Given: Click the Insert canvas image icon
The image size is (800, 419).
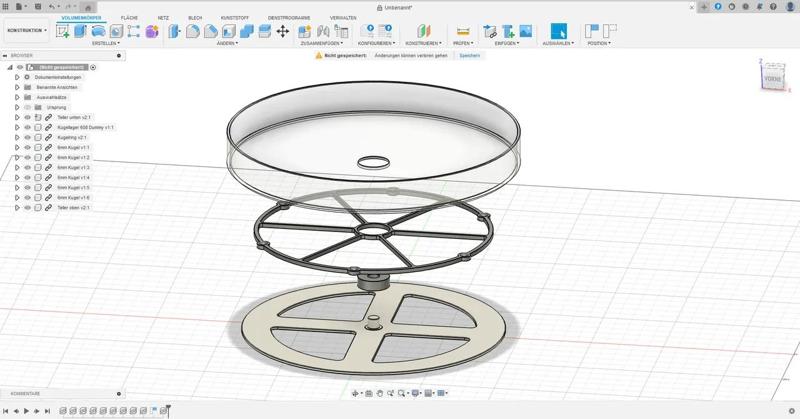Looking at the screenshot, I should pos(526,31).
